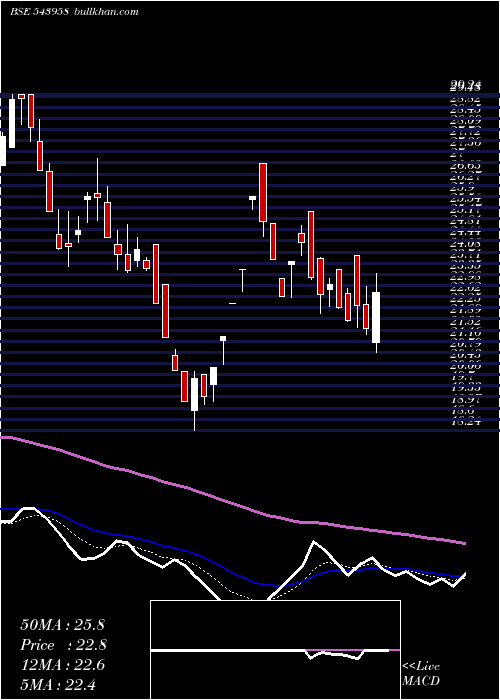The width and height of the screenshot is (500, 700).
Task: Select the 12MA : 22.6 readout
Action: click(62, 665)
